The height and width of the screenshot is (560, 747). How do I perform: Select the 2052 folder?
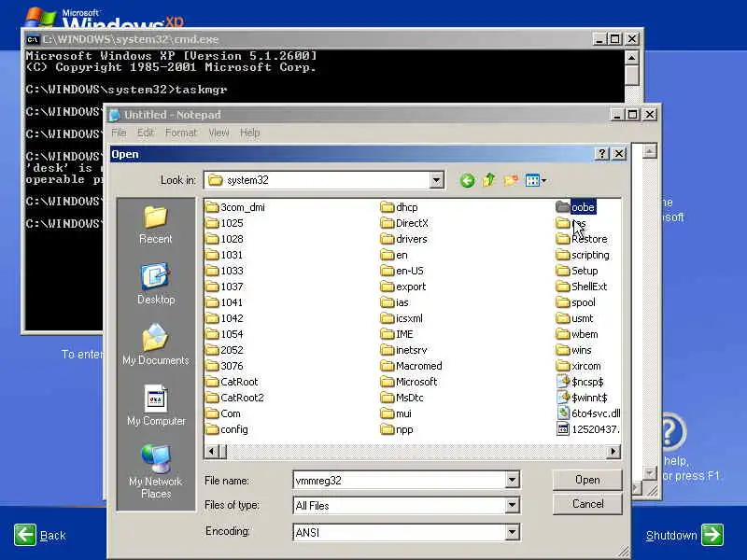(225, 350)
